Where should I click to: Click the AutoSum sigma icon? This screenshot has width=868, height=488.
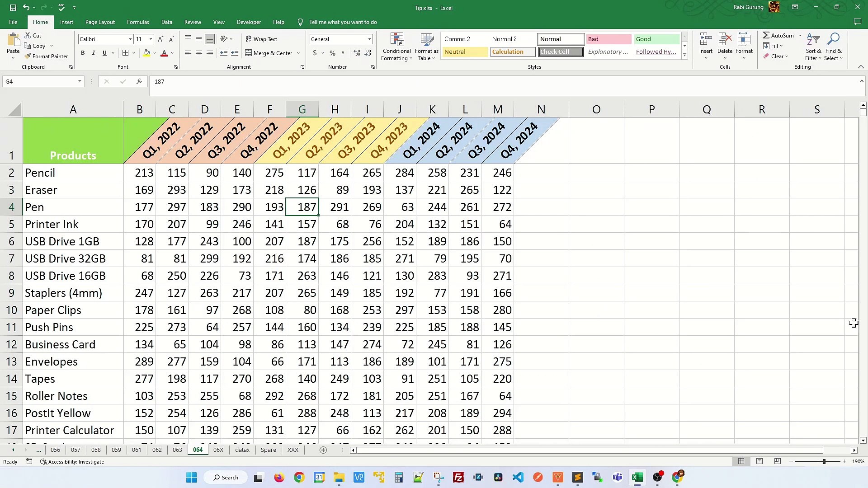766,35
